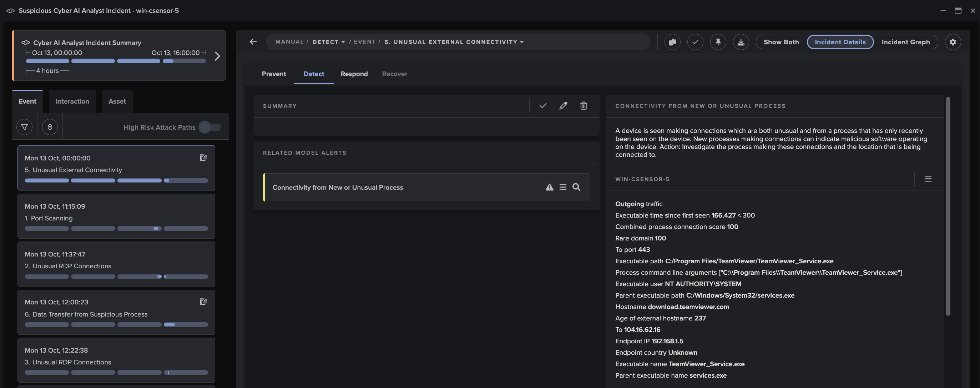Viewport: 980px width, 388px height.
Task: Open the Unusual External Connectivity breadcrumb dropdown
Action: point(521,42)
